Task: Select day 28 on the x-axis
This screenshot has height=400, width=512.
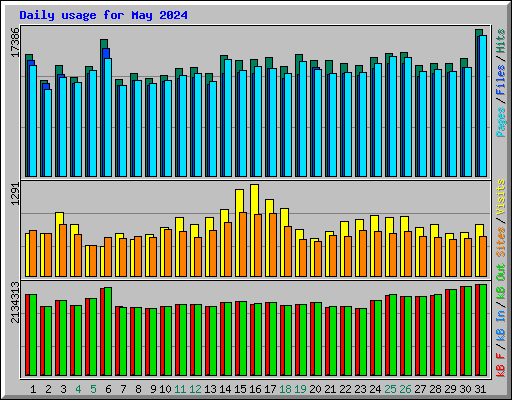Action: coord(435,389)
